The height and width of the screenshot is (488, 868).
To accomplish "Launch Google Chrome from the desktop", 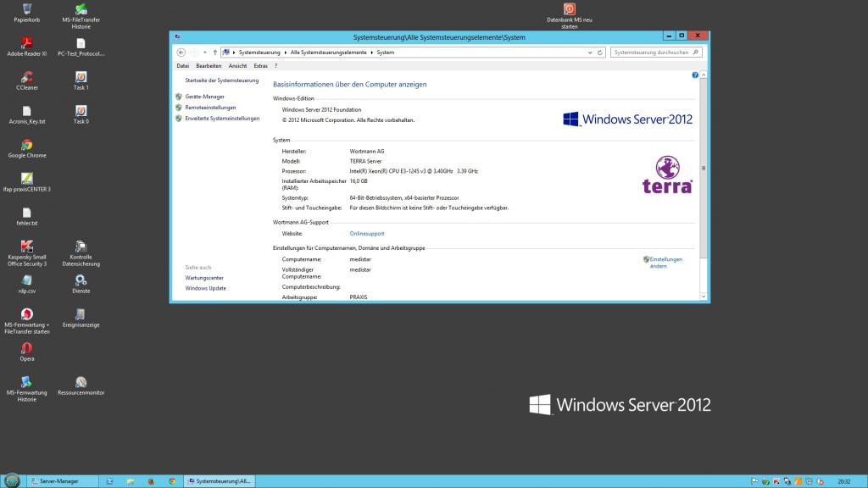I will tap(26, 148).
